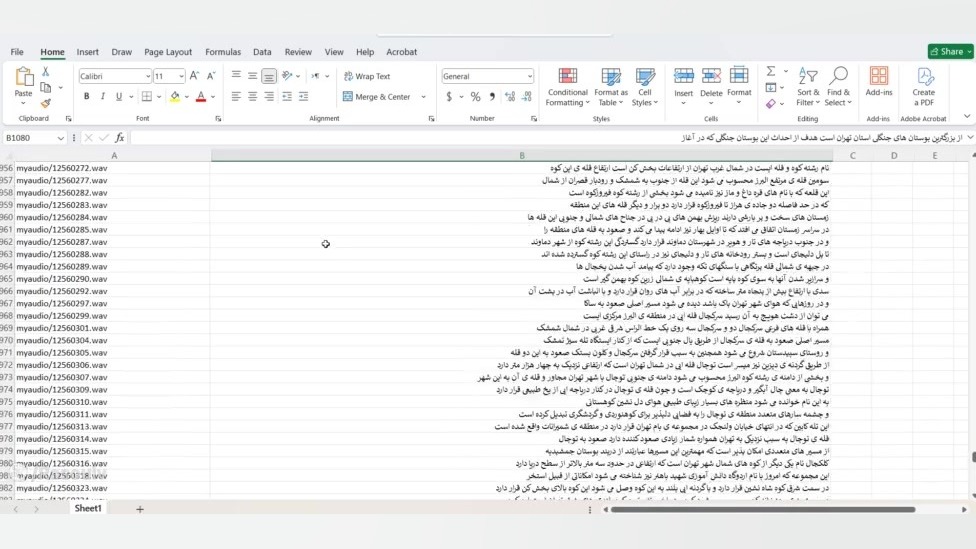This screenshot has width=976, height=549.
Task: Switch to the Page Layout tab
Action: click(168, 52)
